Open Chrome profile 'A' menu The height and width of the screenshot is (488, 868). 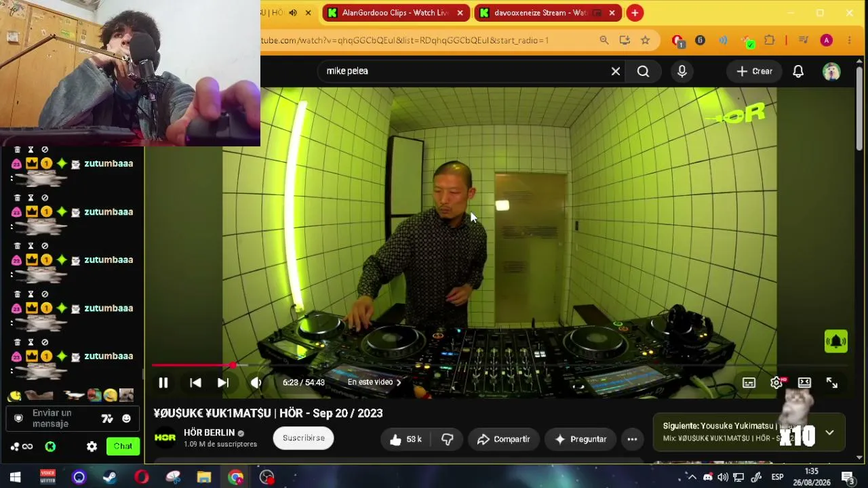pos(827,41)
